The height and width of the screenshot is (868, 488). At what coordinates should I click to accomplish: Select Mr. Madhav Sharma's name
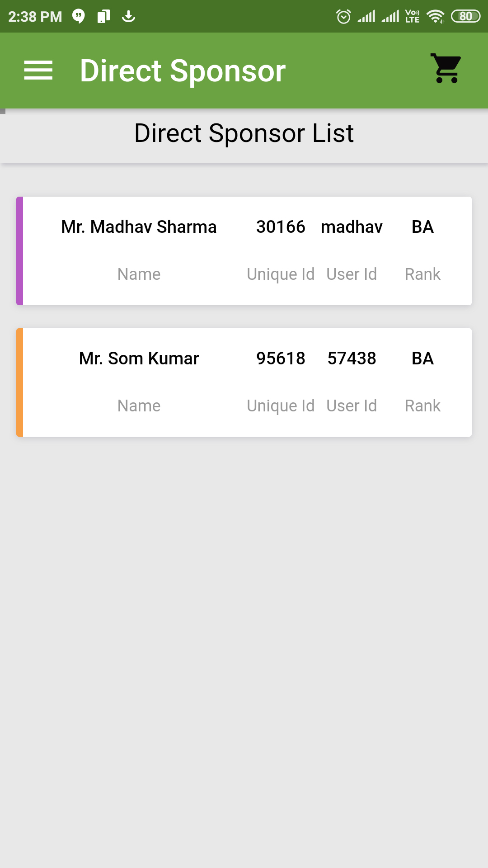pyautogui.click(x=139, y=227)
